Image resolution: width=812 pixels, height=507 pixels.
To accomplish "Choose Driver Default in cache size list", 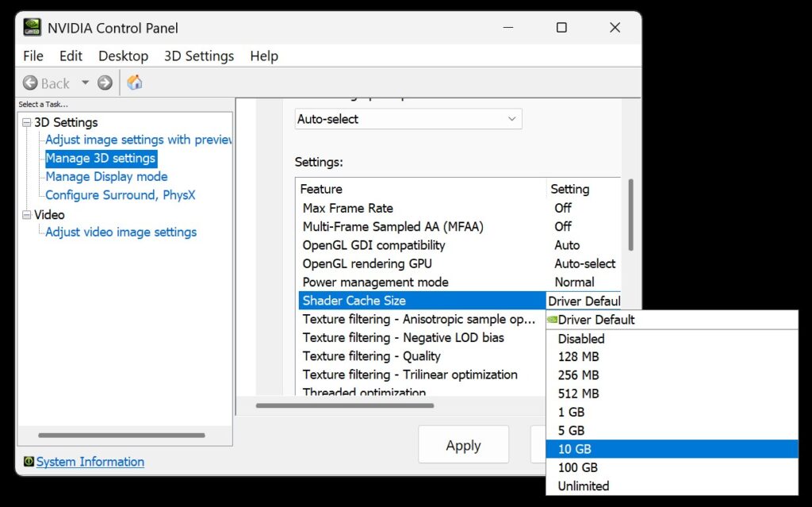I will click(x=672, y=320).
